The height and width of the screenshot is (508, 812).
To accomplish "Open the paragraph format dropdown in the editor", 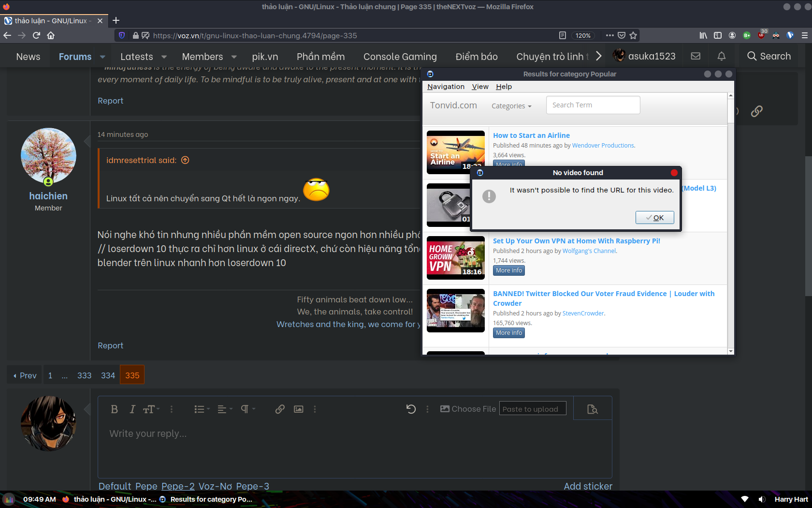I will click(248, 409).
